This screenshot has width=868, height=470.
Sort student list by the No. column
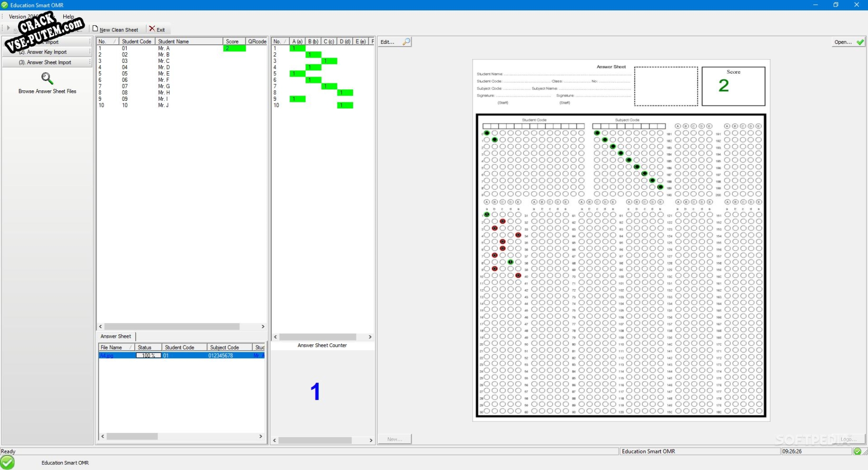pos(108,41)
